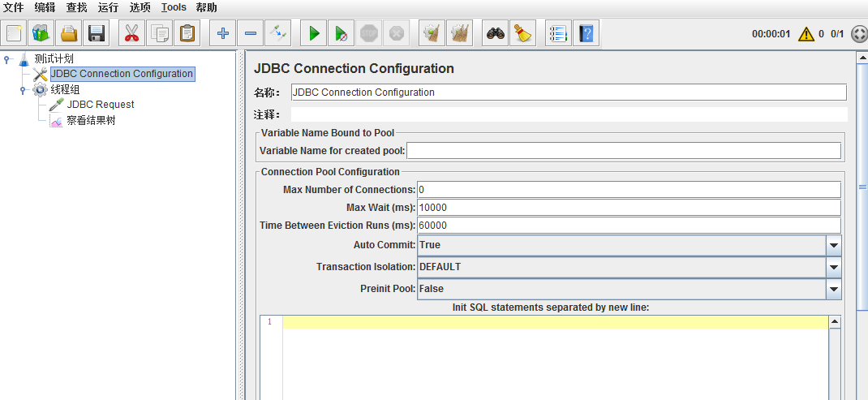Viewport: 868px width, 400px height.
Task: Open the Auto Commit dropdown
Action: [834, 245]
